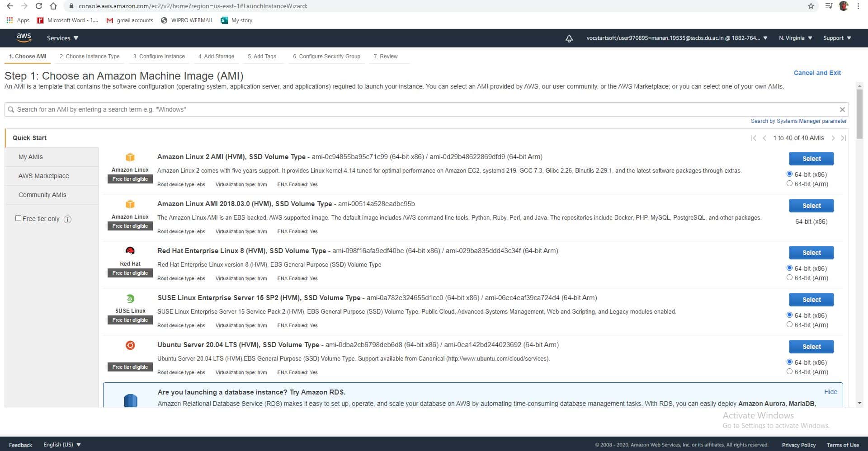Click the Free tier only info icon
868x451 pixels.
click(x=67, y=219)
